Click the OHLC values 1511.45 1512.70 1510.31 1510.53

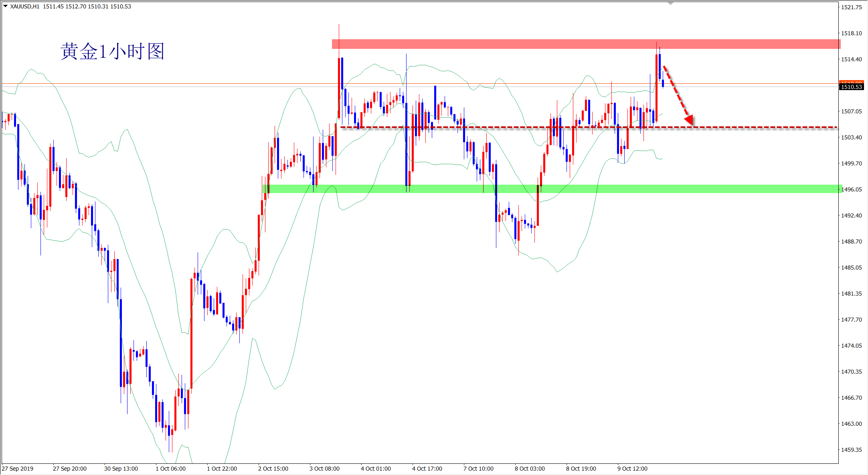point(87,6)
